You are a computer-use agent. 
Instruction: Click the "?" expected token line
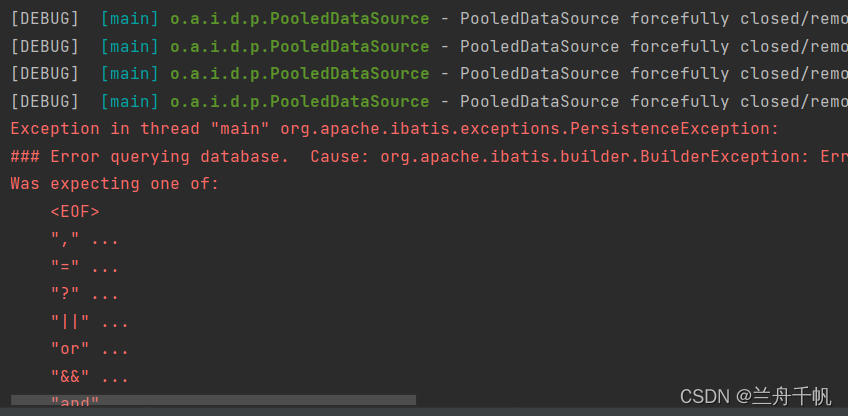(x=84, y=294)
